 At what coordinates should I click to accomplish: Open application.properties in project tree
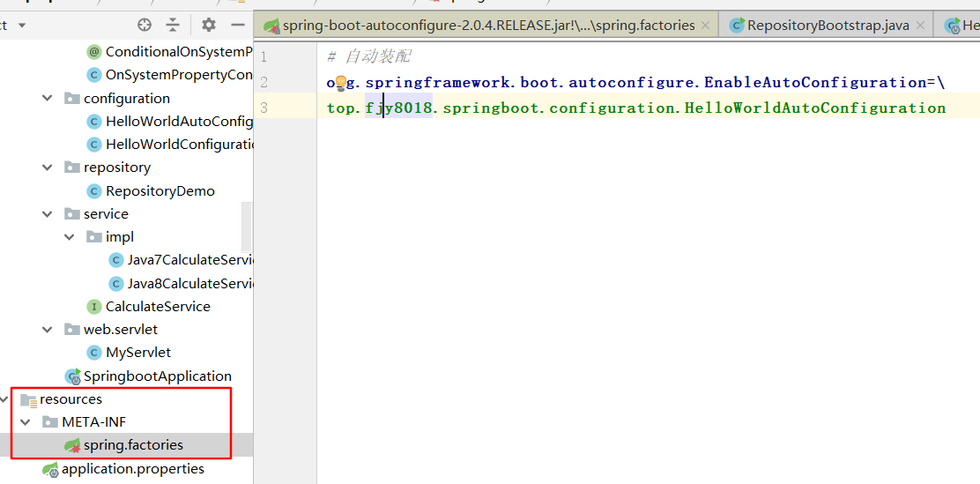[x=132, y=469]
